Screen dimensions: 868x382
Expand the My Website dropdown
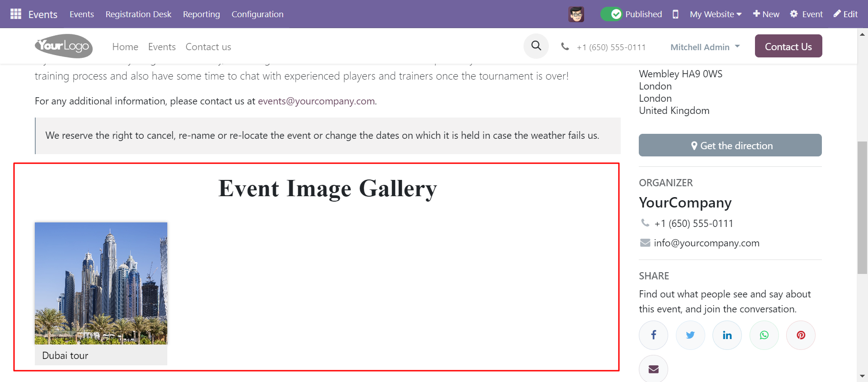pyautogui.click(x=716, y=14)
